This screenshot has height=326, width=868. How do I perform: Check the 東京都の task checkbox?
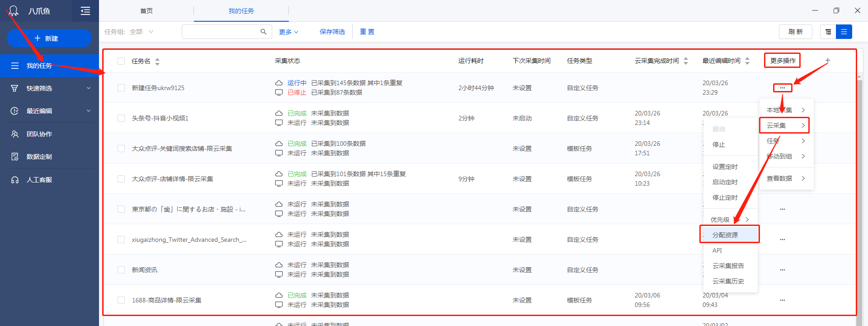(x=121, y=209)
